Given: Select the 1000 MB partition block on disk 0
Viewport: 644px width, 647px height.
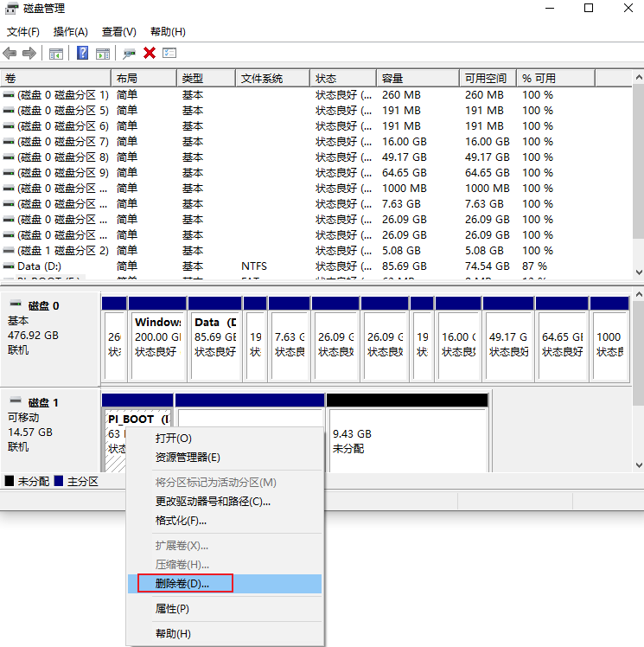Looking at the screenshot, I should click(609, 339).
